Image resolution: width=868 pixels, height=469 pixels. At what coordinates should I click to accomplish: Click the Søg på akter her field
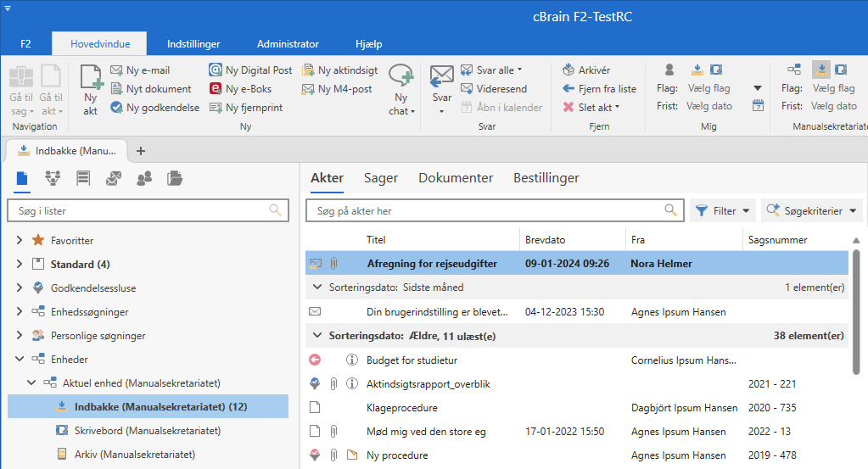[x=484, y=210]
